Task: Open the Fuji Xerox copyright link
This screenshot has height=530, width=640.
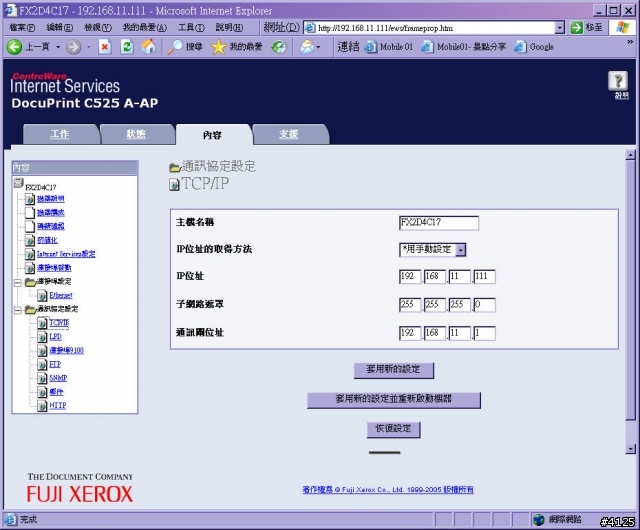Action: pos(388,490)
